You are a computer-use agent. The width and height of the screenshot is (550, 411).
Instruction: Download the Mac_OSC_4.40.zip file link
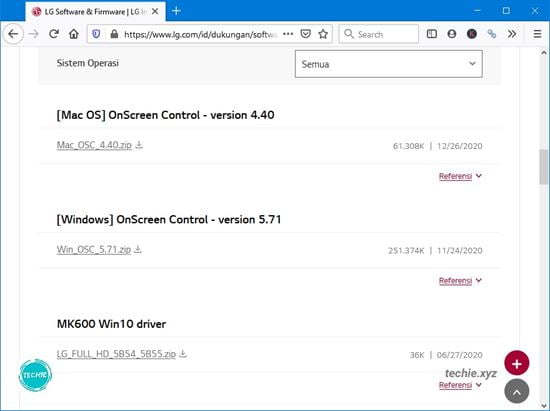click(94, 145)
